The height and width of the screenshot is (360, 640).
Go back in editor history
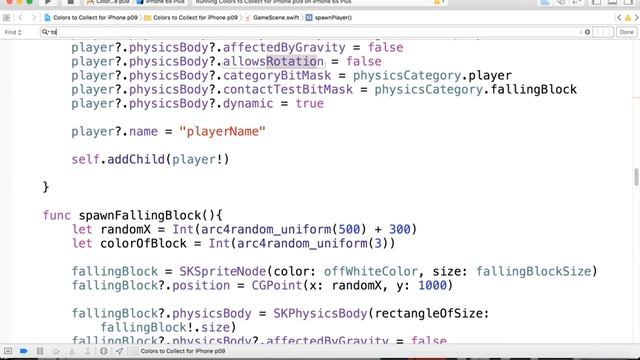[20, 18]
